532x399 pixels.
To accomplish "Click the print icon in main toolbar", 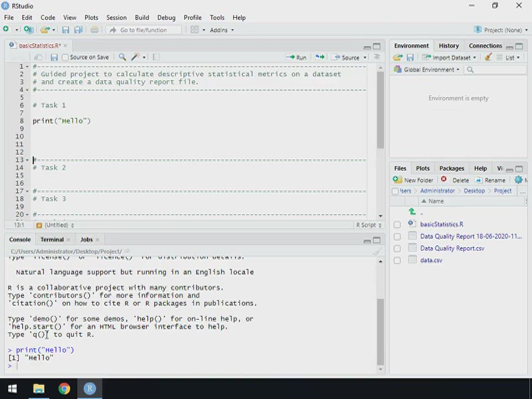I will point(94,30).
